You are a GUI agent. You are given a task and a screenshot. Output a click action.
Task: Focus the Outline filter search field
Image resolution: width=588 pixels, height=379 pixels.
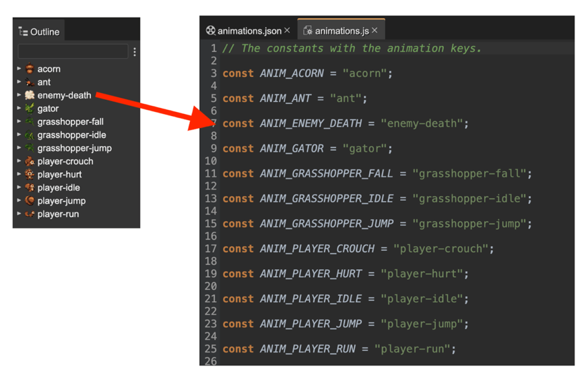click(x=73, y=51)
